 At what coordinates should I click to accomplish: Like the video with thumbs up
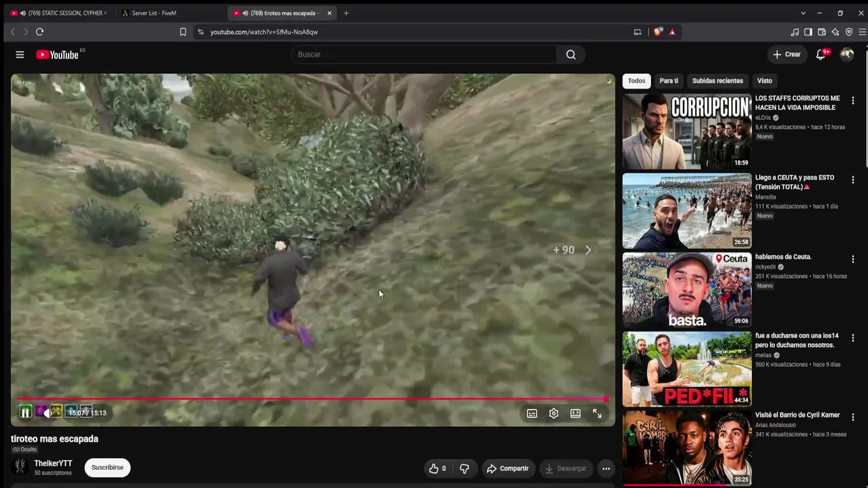(x=438, y=468)
